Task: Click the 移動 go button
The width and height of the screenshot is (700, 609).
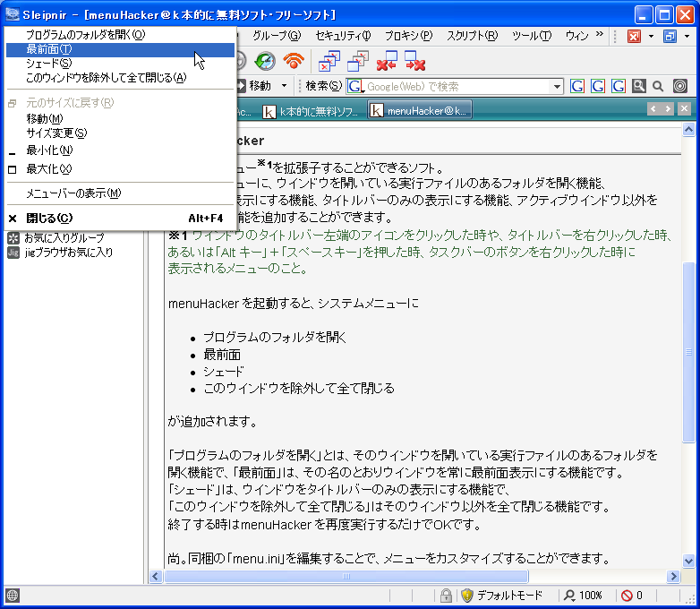Action: pos(254,86)
